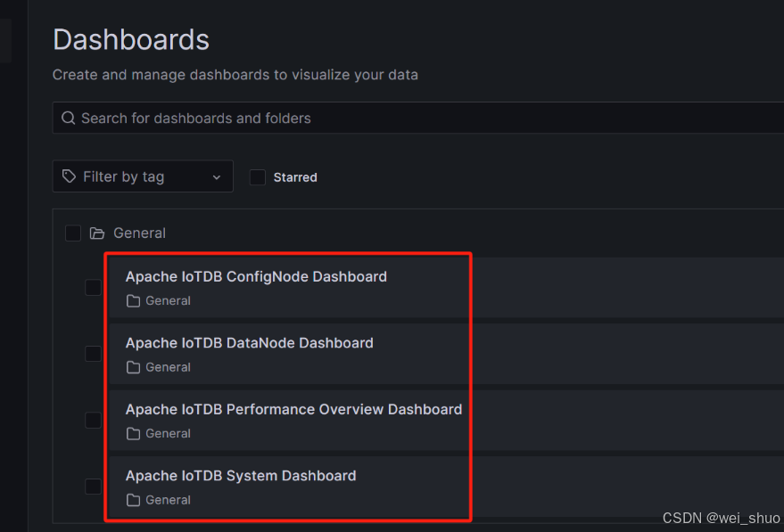This screenshot has height=532, width=784.
Task: Check the General folder checkbox
Action: click(x=73, y=233)
